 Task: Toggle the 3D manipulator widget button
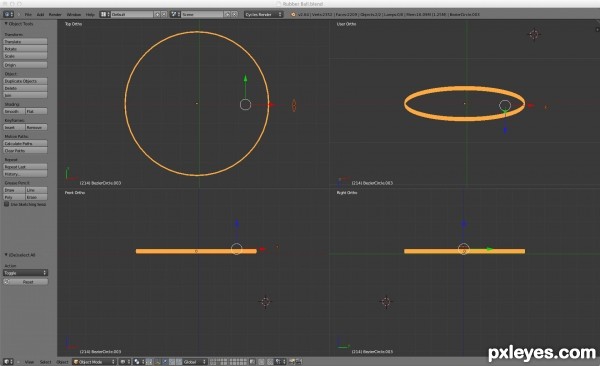tap(149, 361)
